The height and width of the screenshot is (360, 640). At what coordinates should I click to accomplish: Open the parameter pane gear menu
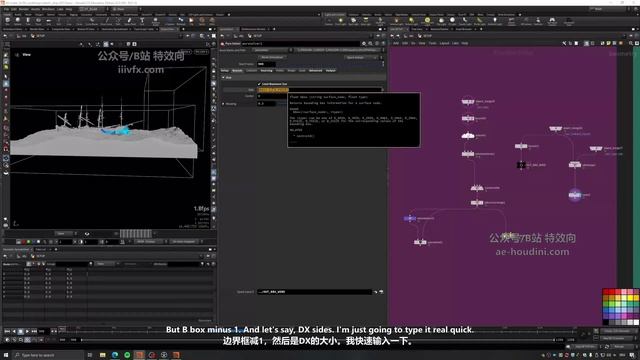pyautogui.click(x=364, y=43)
